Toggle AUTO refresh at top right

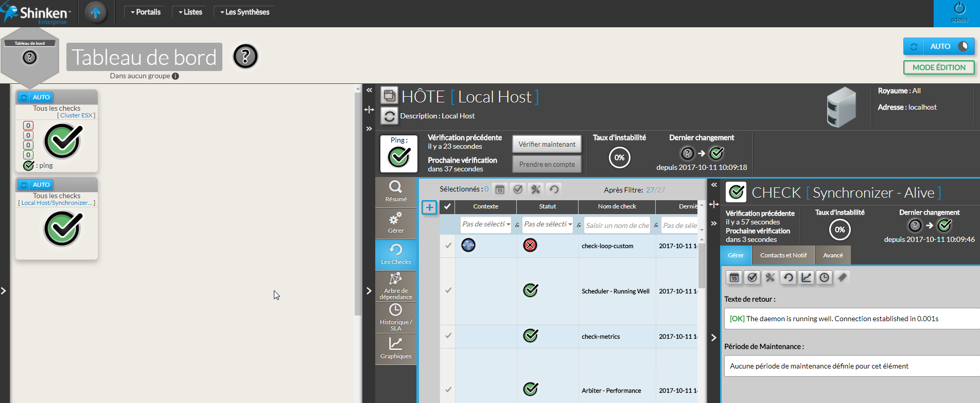pyautogui.click(x=939, y=46)
